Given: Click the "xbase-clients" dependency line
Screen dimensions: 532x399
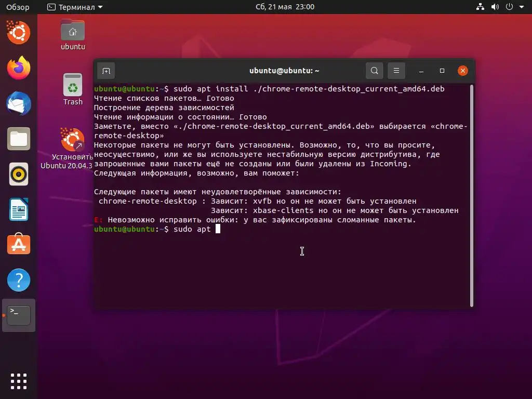Looking at the screenshot, I should 335,210.
